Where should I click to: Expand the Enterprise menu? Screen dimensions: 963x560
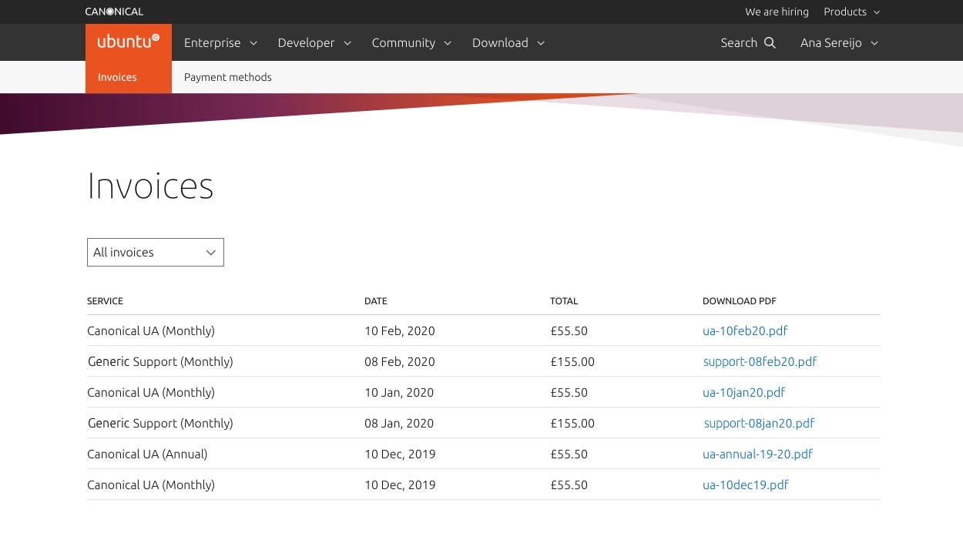pyautogui.click(x=220, y=42)
